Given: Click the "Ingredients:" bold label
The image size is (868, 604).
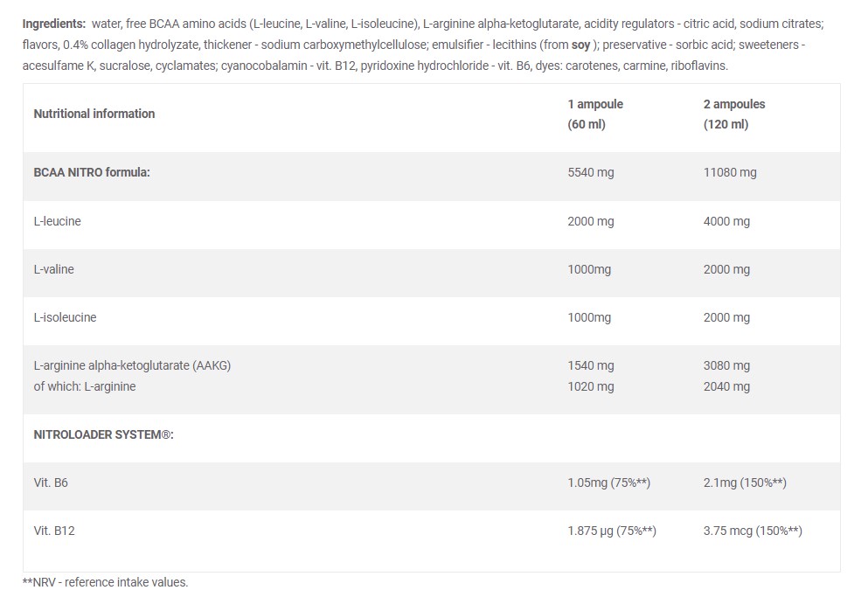Looking at the screenshot, I should pyautogui.click(x=54, y=24).
